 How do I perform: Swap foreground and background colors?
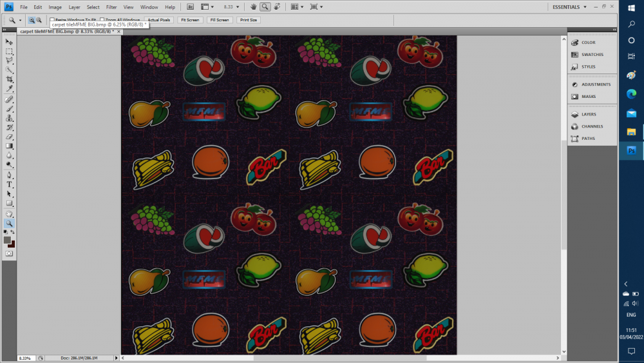(13, 232)
